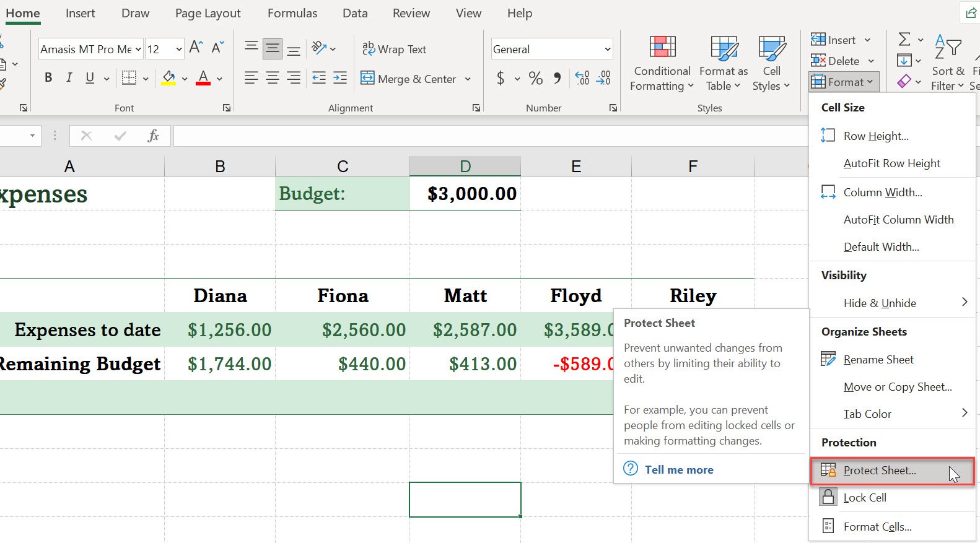Open Alignment dialog launcher
The width and height of the screenshot is (980, 543).
(476, 108)
